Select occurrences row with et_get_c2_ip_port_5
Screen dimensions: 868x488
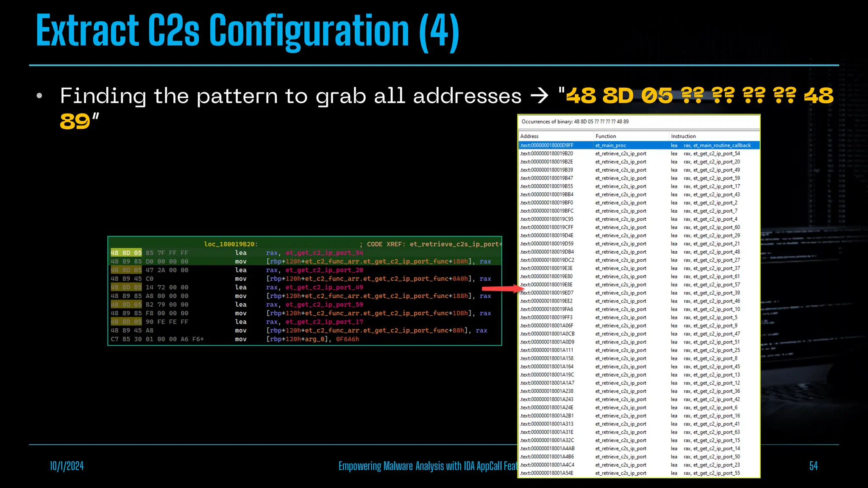coord(639,317)
